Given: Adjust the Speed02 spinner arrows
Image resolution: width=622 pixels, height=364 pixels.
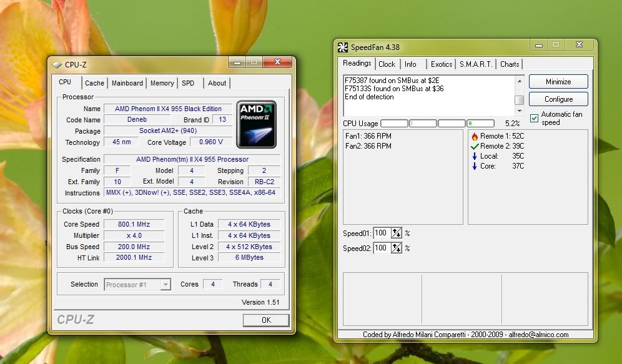Looking at the screenshot, I should (x=397, y=248).
